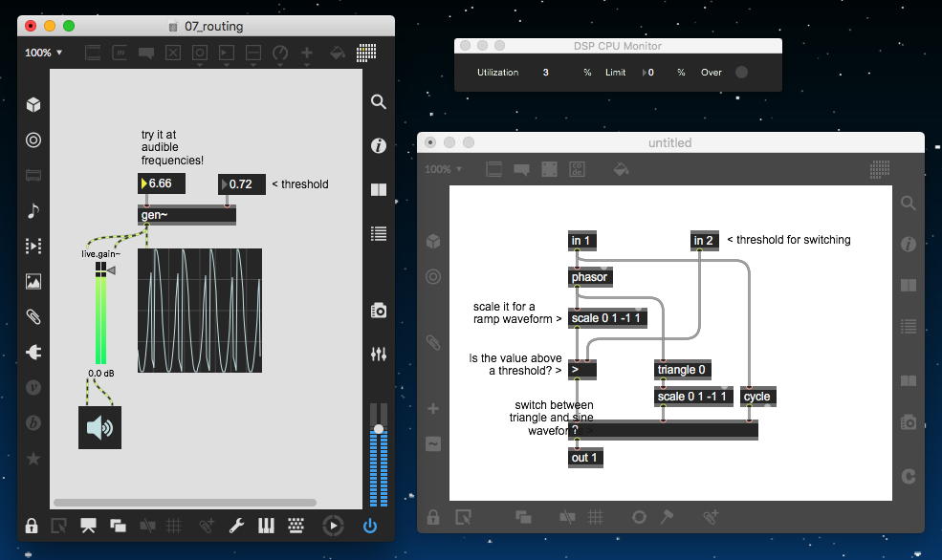This screenshot has height=560, width=942.
Task: Open the Inspector 'i' icon in 07_routing window
Action: 379,145
